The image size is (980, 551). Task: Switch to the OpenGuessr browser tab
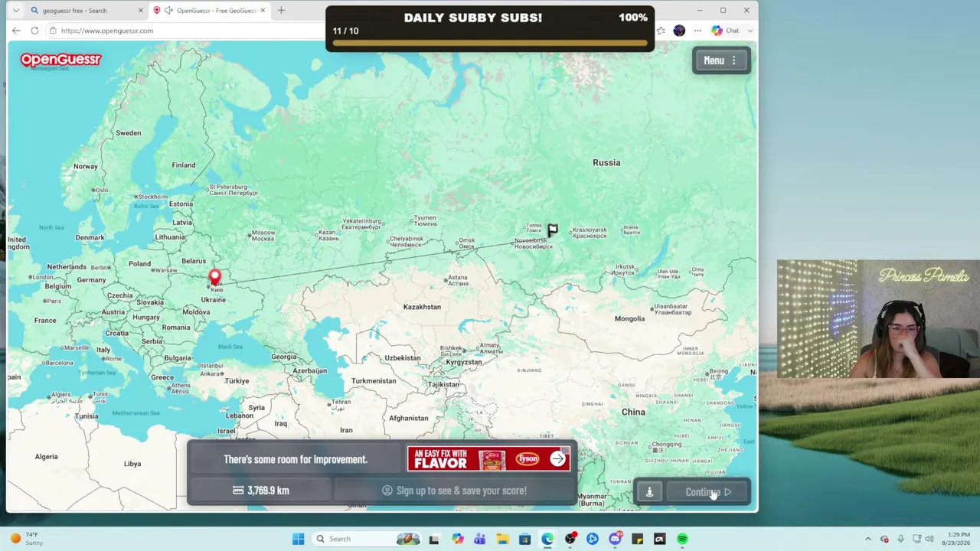click(210, 11)
